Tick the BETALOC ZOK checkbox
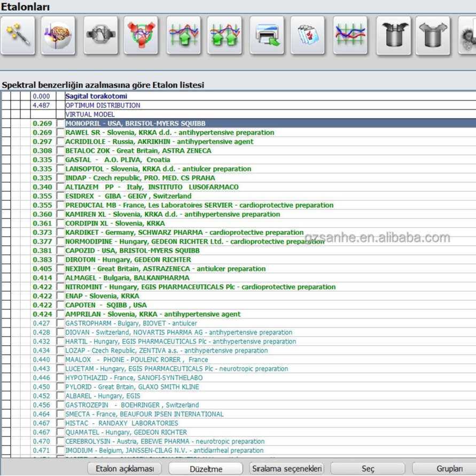This screenshot has height=476, width=476. tap(60, 151)
